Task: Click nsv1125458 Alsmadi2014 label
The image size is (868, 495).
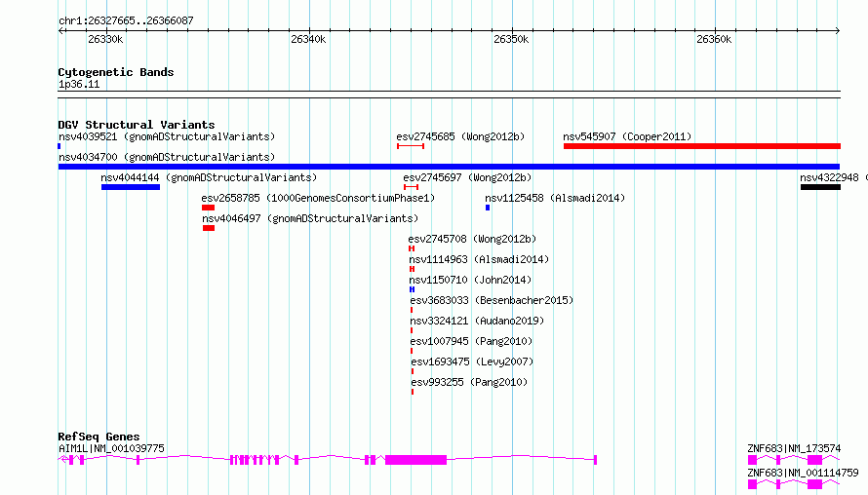Action: 555,198
